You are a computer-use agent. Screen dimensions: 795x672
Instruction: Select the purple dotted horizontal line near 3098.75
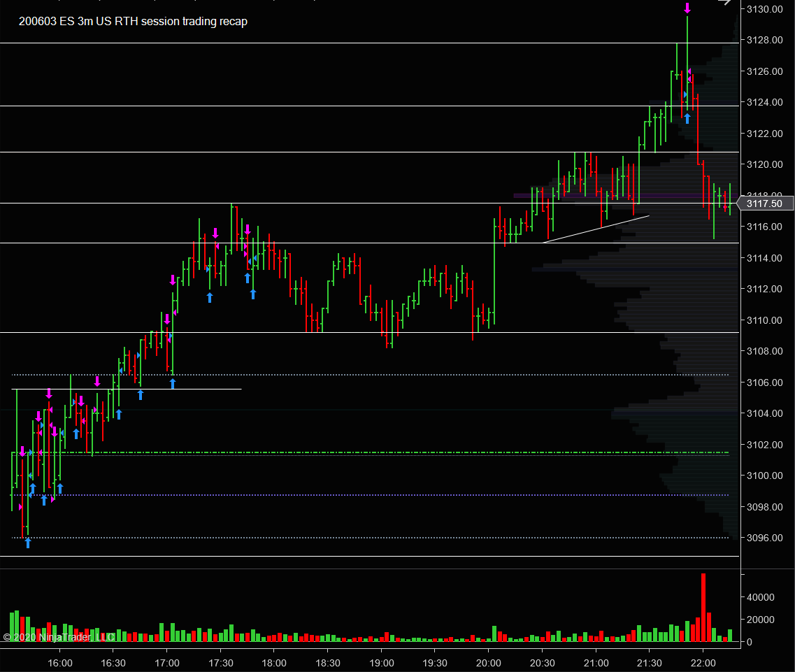click(370, 495)
